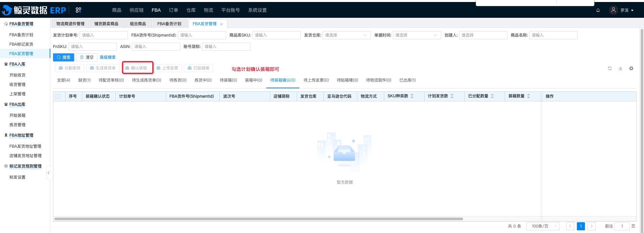
Task: Open the 订单 top menu
Action: 174,10
